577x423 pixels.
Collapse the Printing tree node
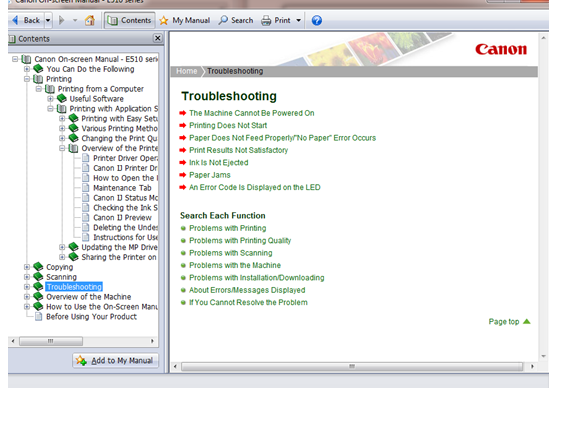[27, 79]
